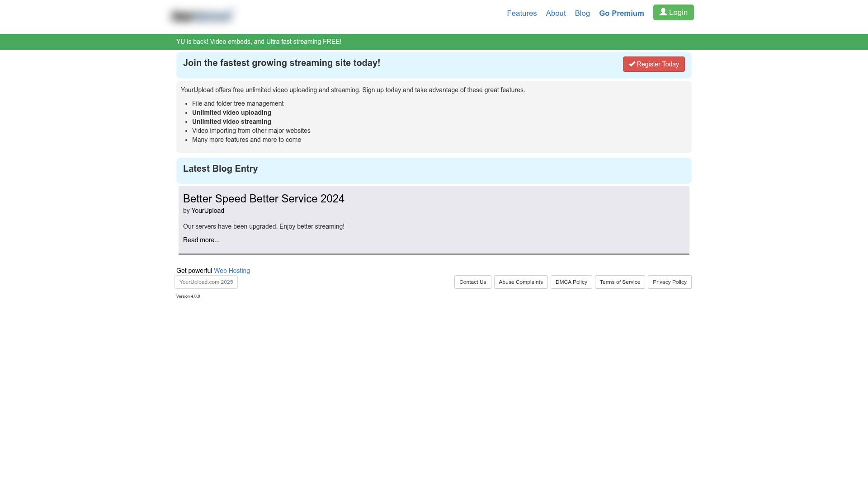
Task: Click YourUpload.com 2025 footer button
Action: (x=206, y=282)
